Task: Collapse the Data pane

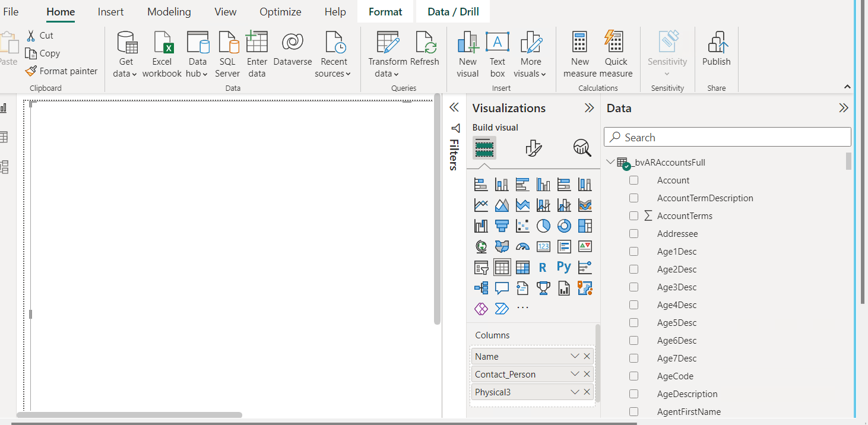Action: 844,108
